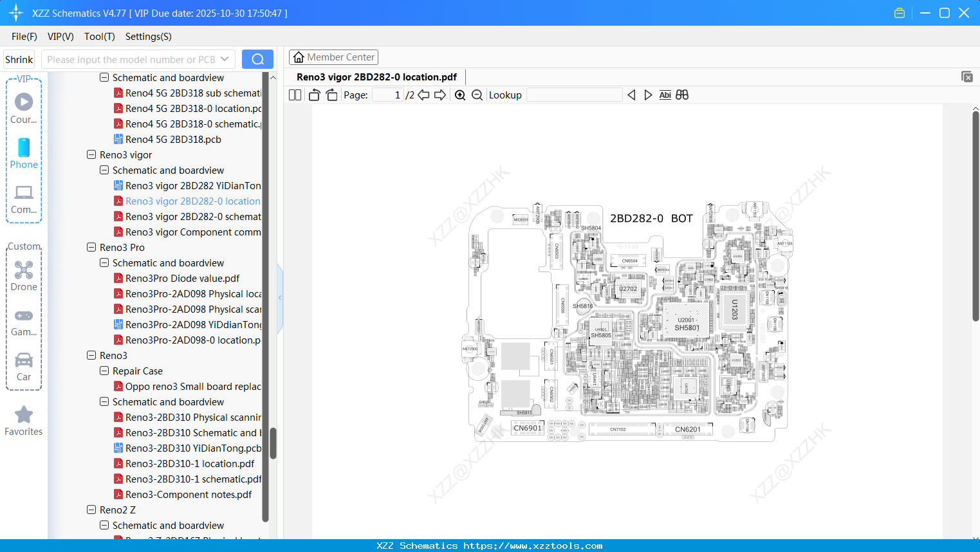Focus the model number search field
980x552 pixels.
131,59
